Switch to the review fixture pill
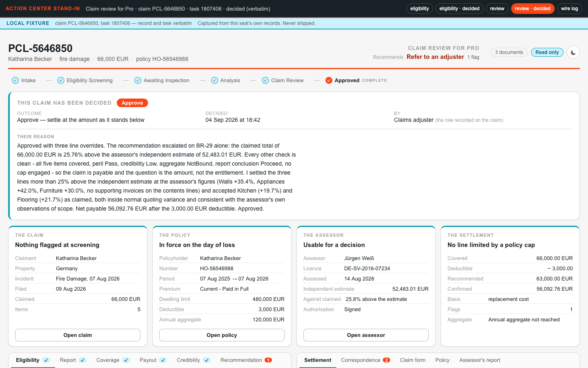This screenshot has width=588, height=368. coord(497,9)
